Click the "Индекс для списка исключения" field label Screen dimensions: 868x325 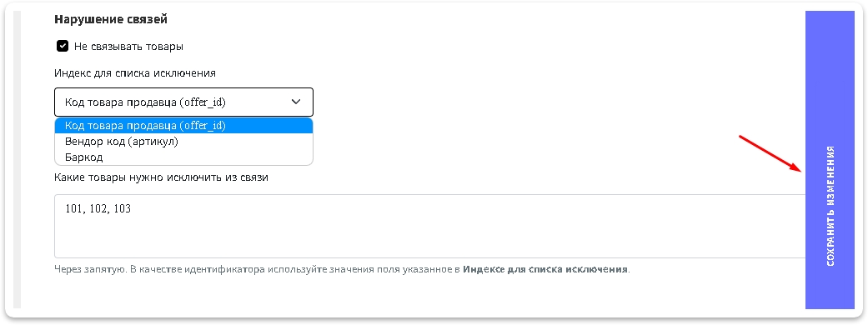click(x=134, y=73)
